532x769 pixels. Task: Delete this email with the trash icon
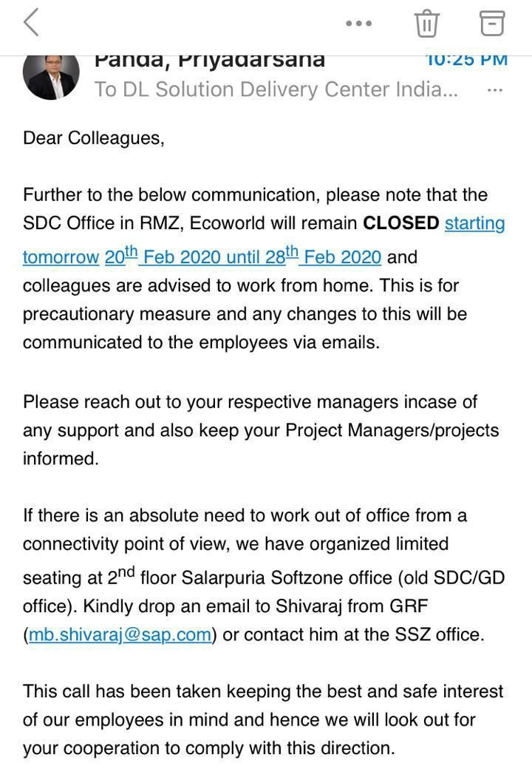pos(426,23)
